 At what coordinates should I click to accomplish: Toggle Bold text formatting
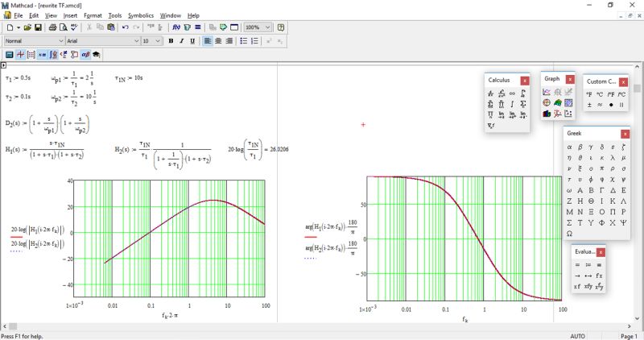(171, 41)
